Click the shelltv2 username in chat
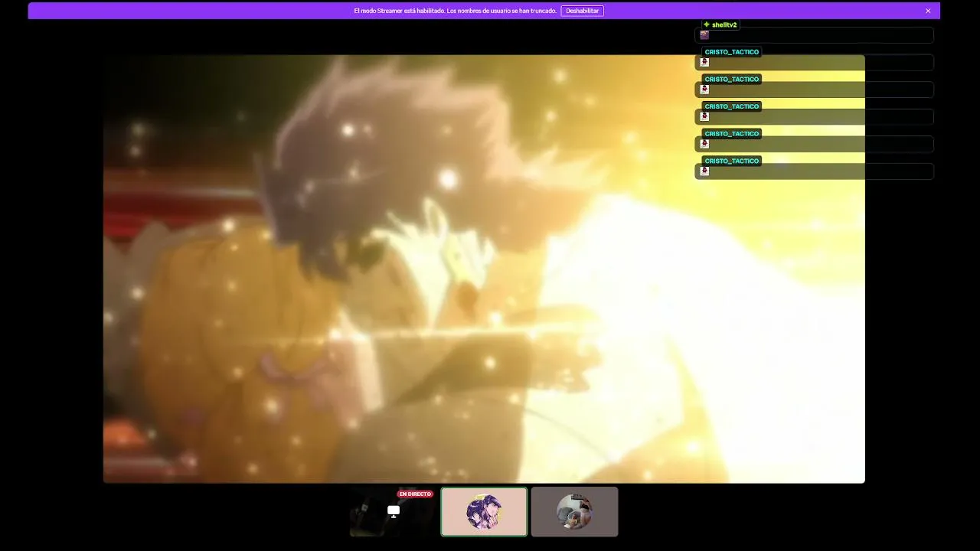Image resolution: width=980 pixels, height=551 pixels. point(724,25)
